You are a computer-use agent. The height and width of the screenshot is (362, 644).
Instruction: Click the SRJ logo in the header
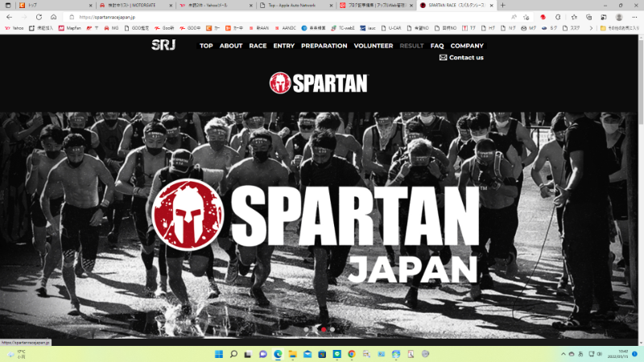tap(163, 45)
